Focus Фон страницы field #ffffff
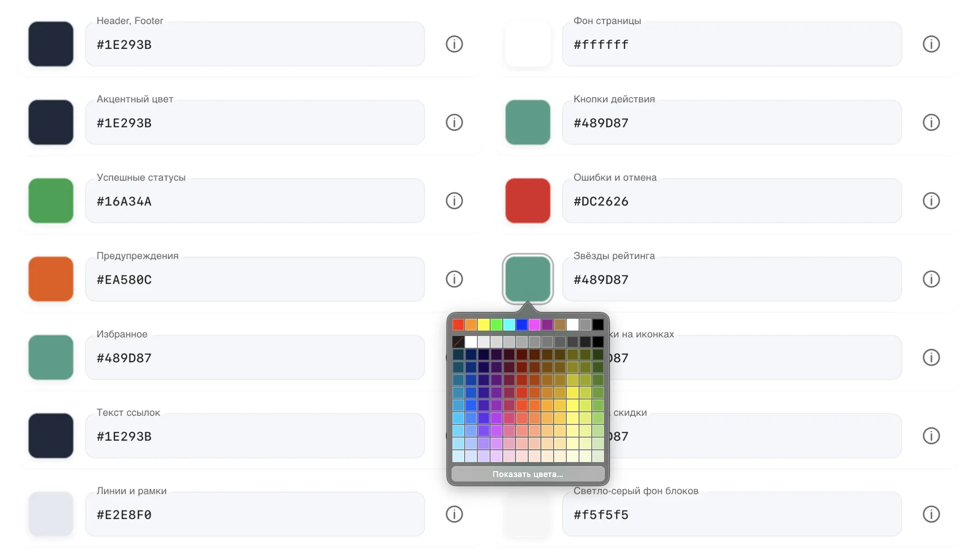972x560 pixels. point(732,44)
